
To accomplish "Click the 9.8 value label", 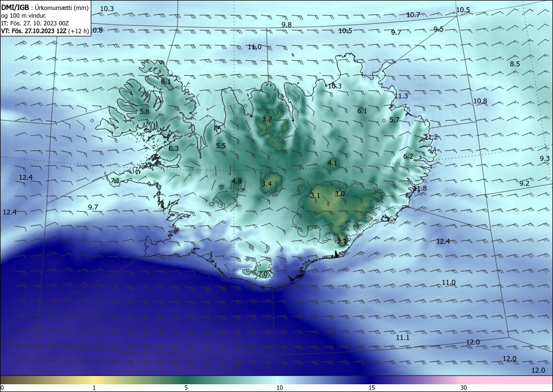I will (286, 25).
